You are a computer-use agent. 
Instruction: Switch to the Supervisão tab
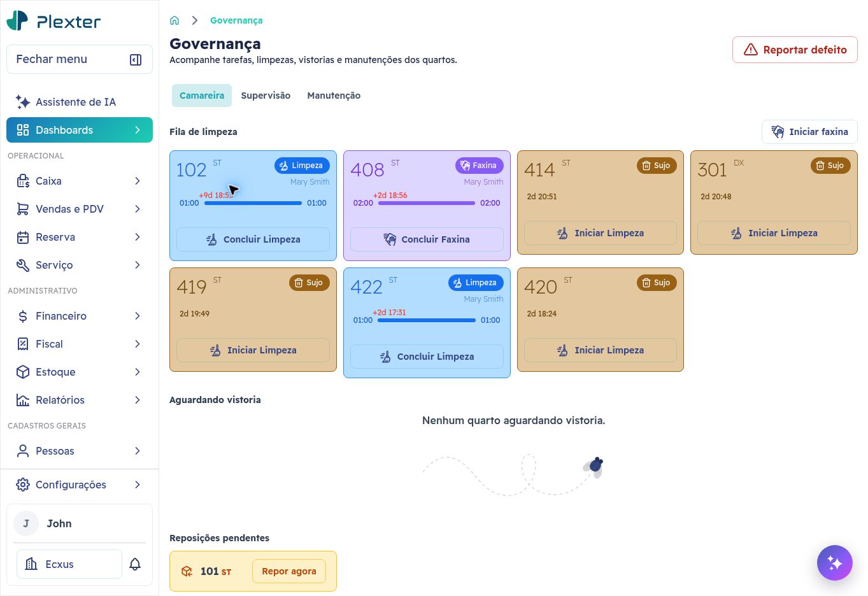pos(266,96)
